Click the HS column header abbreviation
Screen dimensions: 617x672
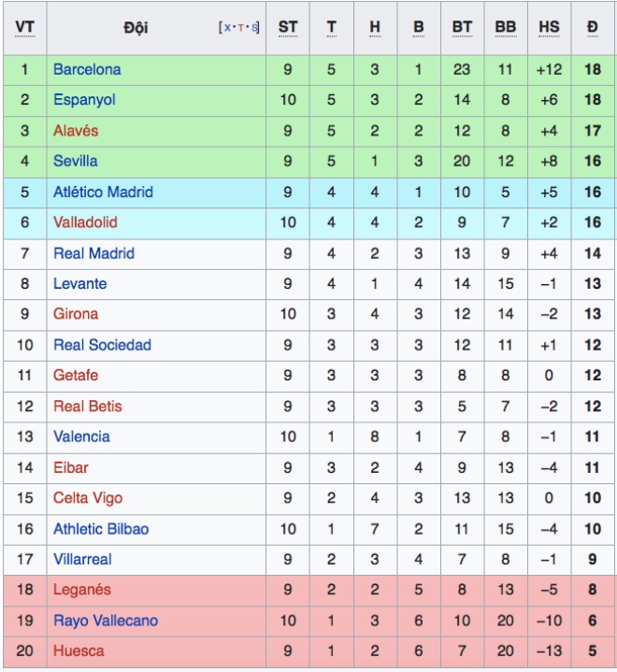tap(550, 27)
